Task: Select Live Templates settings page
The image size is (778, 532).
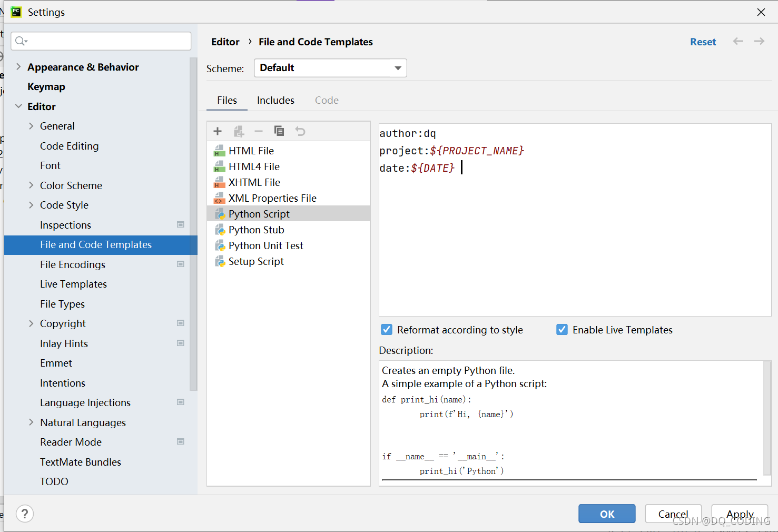Action: coord(73,284)
